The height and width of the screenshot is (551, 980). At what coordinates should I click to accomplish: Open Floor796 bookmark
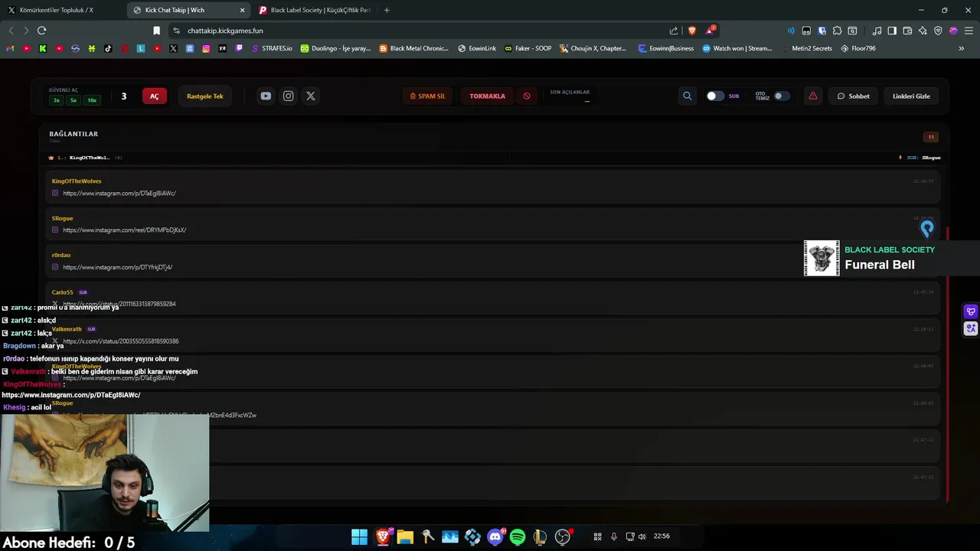point(857,48)
